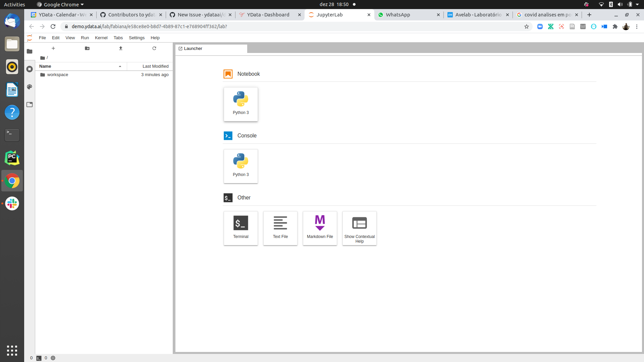The height and width of the screenshot is (362, 644).
Task: Open a new Terminal from launcher
Action: [240, 228]
